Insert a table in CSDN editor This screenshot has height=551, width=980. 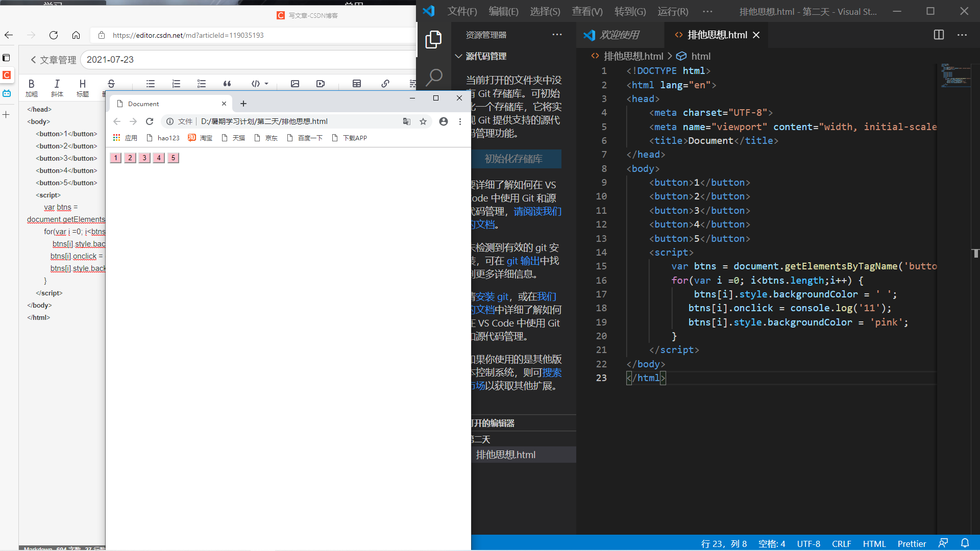tap(357, 84)
